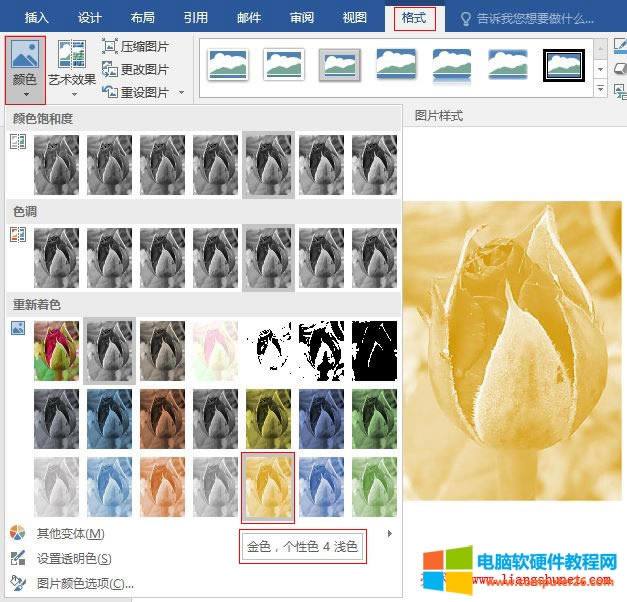Click 压缩图片 compress pictures icon
Viewport: 627px width, 602px height.
(x=110, y=47)
